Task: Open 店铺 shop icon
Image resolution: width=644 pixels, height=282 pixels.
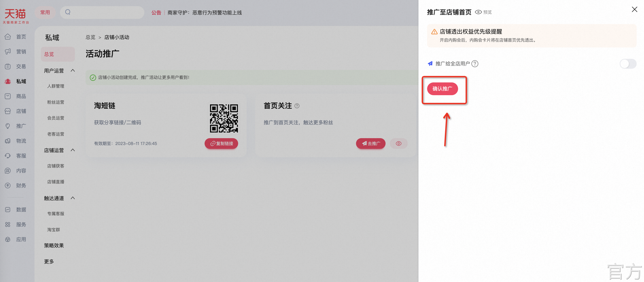Action: (8, 111)
